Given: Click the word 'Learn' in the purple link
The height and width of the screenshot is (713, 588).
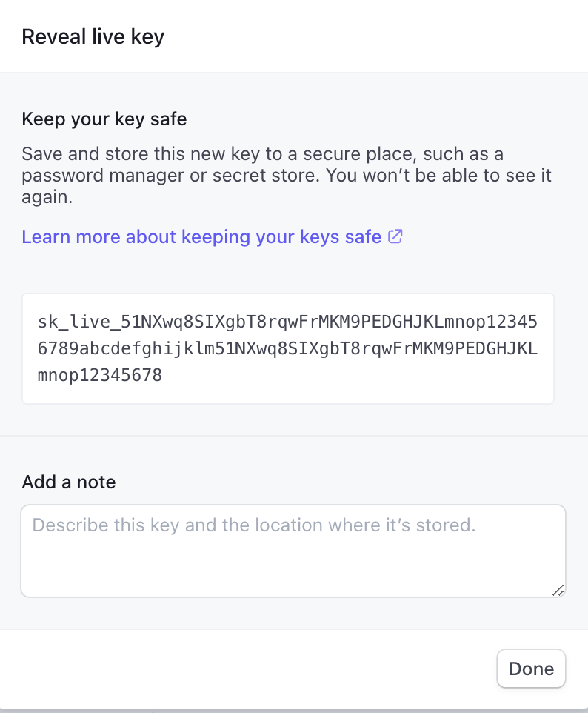Looking at the screenshot, I should coord(45,237).
